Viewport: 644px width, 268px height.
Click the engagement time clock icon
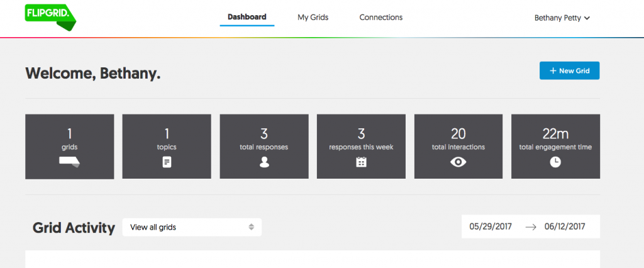(555, 162)
